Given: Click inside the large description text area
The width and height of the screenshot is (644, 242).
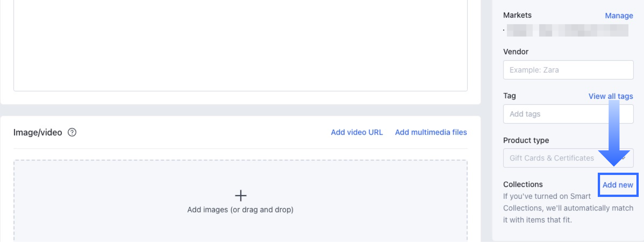Looking at the screenshot, I should pos(240,45).
